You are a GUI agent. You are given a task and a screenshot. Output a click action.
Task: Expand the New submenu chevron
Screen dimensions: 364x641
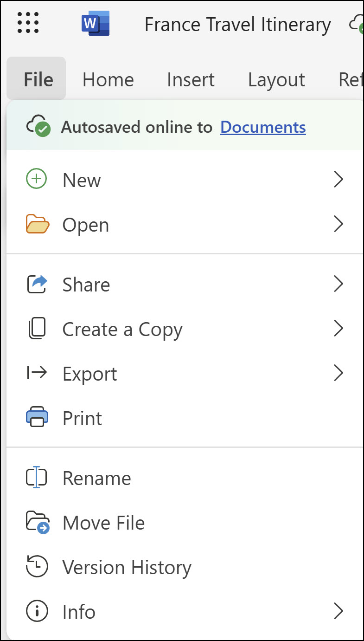click(x=339, y=179)
